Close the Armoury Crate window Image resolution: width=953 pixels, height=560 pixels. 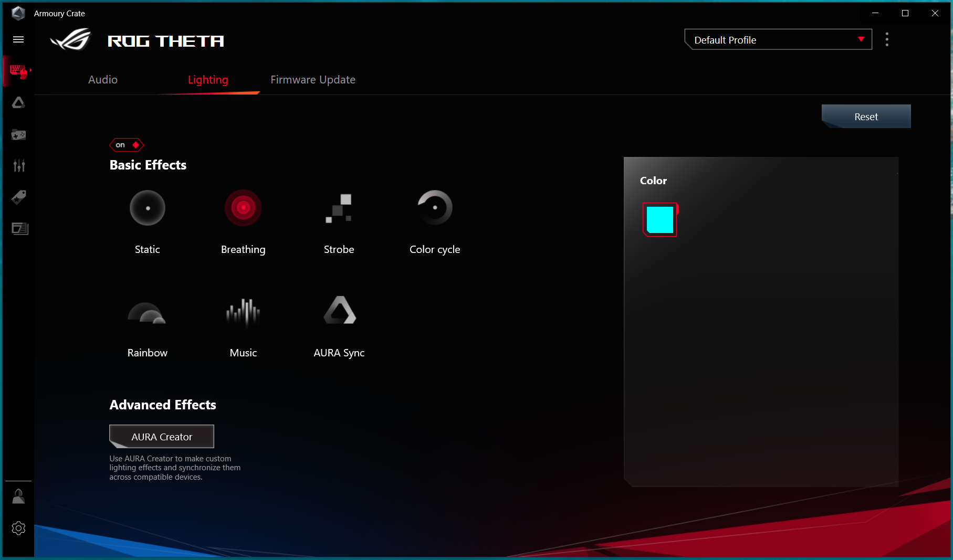pos(935,13)
